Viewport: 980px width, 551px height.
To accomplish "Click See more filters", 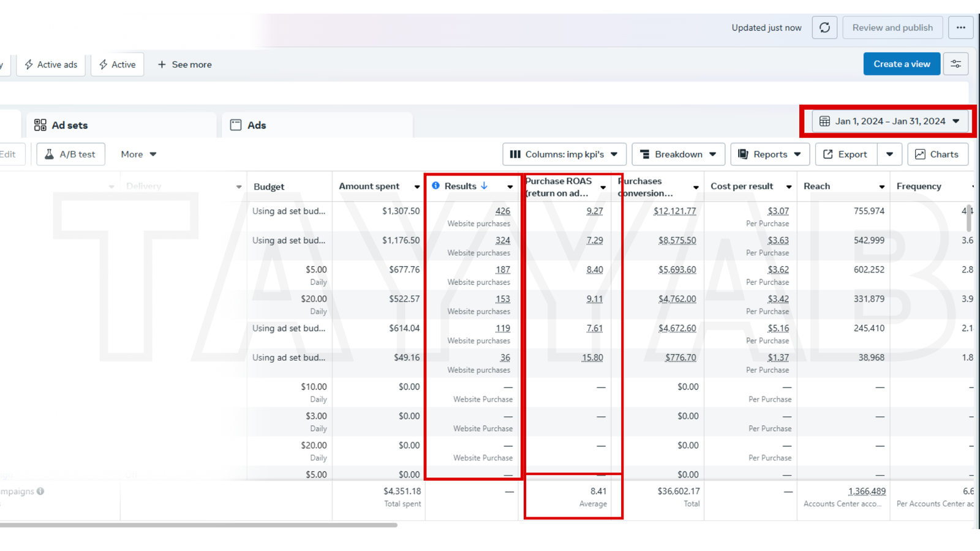I will pos(184,64).
